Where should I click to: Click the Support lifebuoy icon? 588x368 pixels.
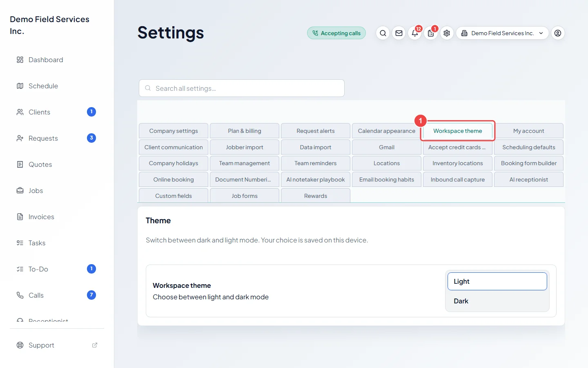[x=20, y=345]
